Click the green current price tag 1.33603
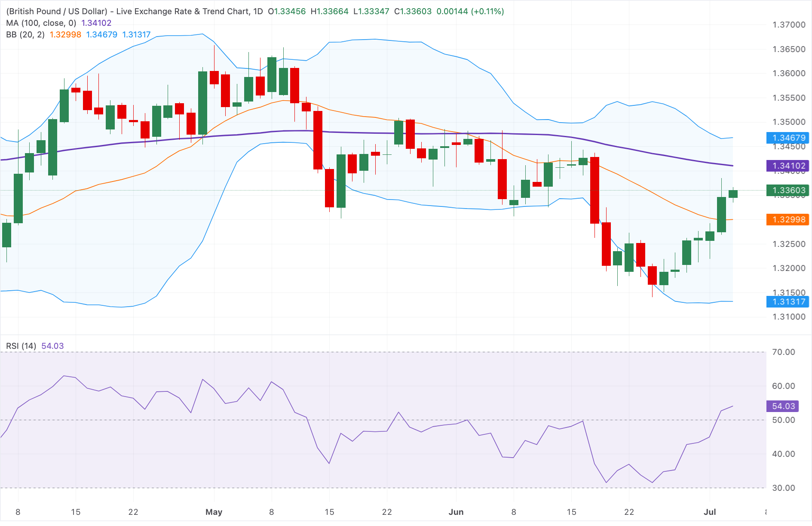This screenshot has width=812, height=526. coord(787,190)
